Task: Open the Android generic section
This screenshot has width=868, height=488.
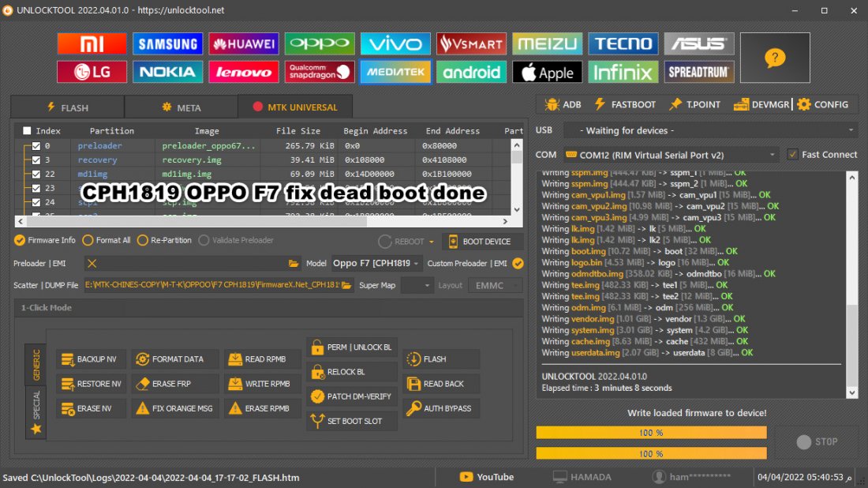Action: click(x=471, y=72)
